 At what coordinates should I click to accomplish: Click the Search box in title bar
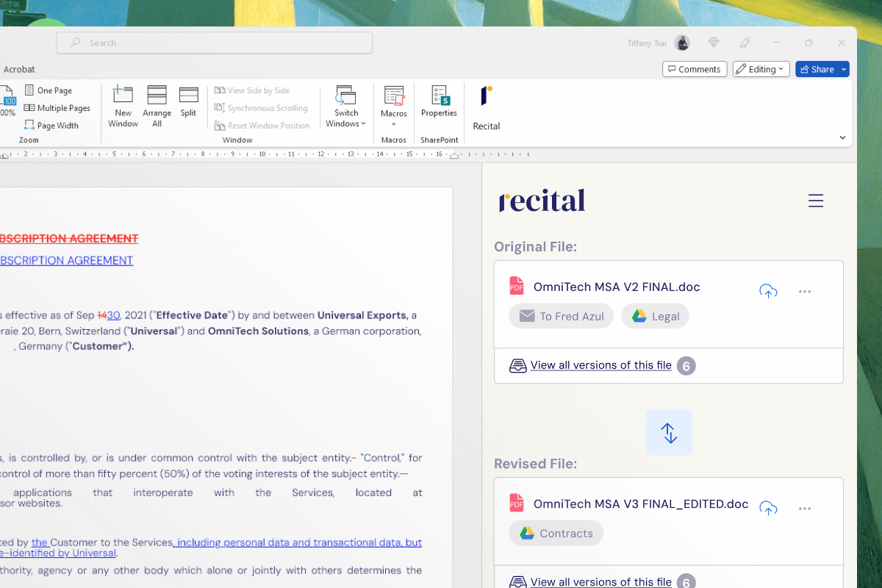tap(215, 43)
